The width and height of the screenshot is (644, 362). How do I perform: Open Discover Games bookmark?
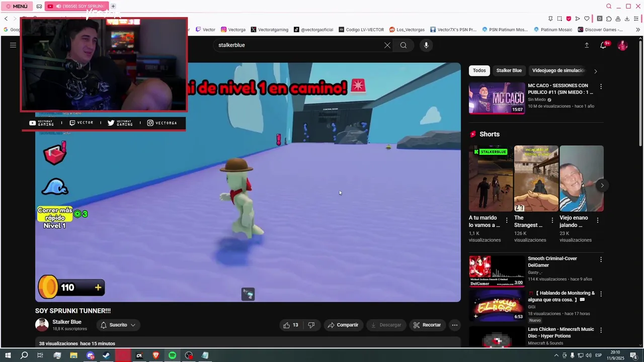(x=600, y=30)
